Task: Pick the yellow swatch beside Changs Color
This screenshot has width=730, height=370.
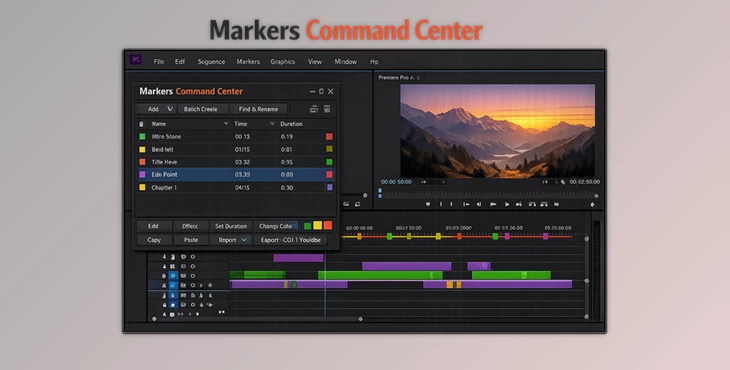Action: (318, 226)
